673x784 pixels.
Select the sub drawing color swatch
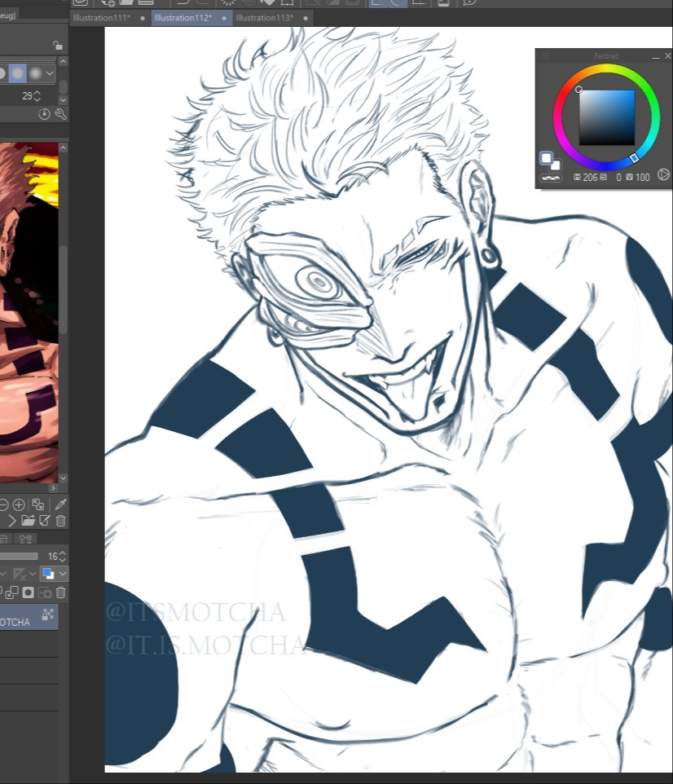click(556, 165)
